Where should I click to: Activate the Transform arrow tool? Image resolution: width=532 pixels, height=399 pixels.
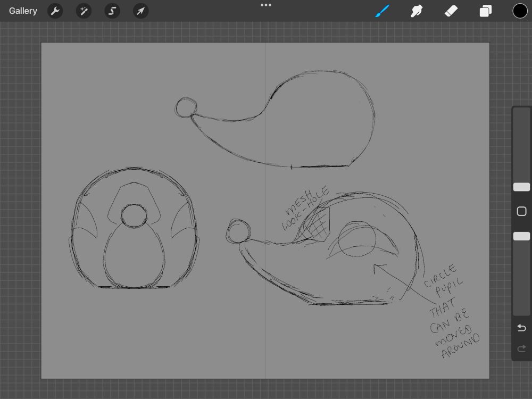(140, 11)
